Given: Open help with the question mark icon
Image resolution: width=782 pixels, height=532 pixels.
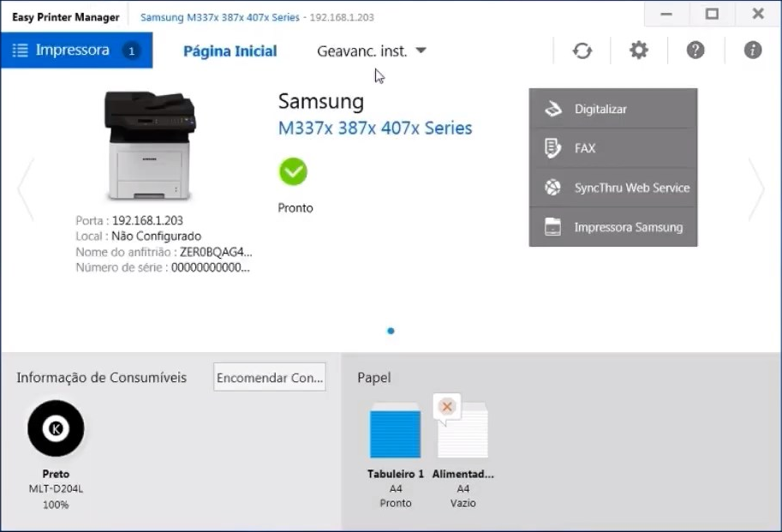Looking at the screenshot, I should pos(695,51).
